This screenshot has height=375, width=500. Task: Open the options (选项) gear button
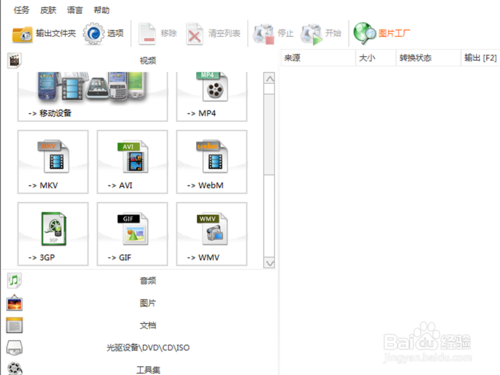click(x=103, y=33)
